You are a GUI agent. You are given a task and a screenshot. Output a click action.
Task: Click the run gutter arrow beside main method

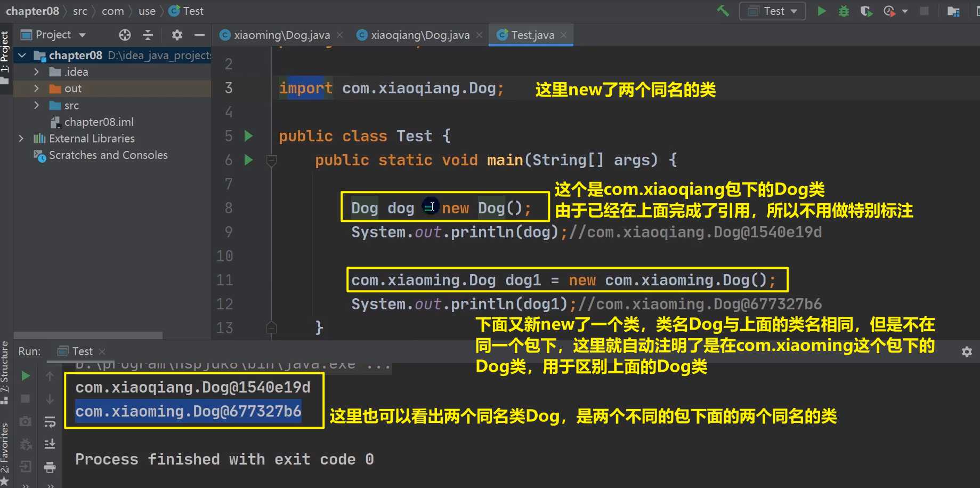pos(248,159)
